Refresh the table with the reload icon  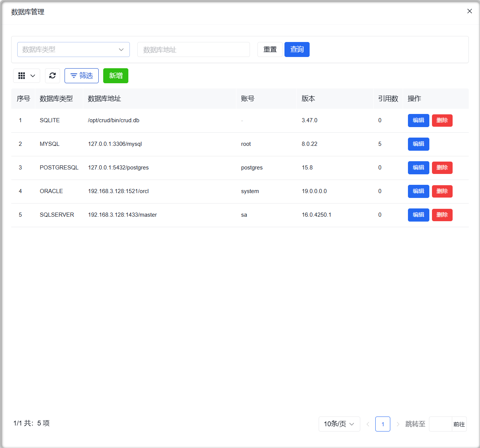pyautogui.click(x=53, y=76)
